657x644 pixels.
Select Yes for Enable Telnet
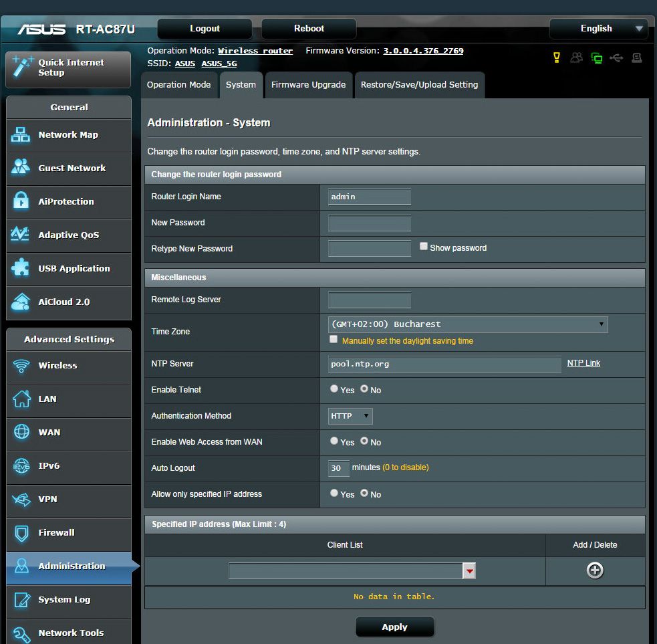[334, 389]
